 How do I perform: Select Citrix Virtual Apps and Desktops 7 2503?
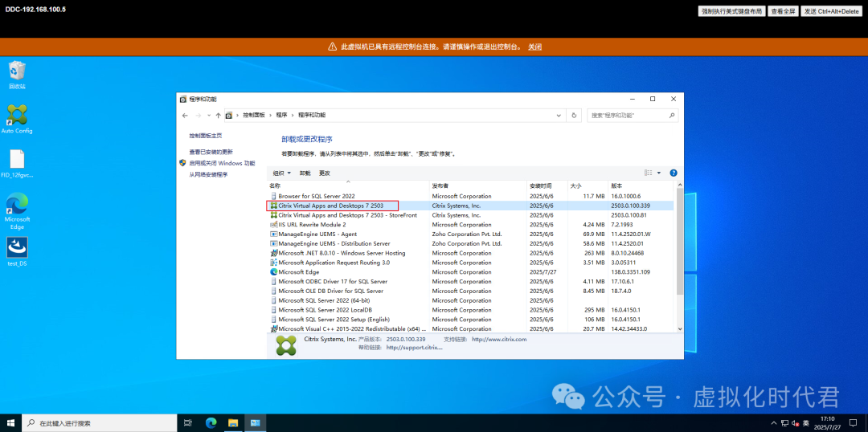tap(470, 206)
